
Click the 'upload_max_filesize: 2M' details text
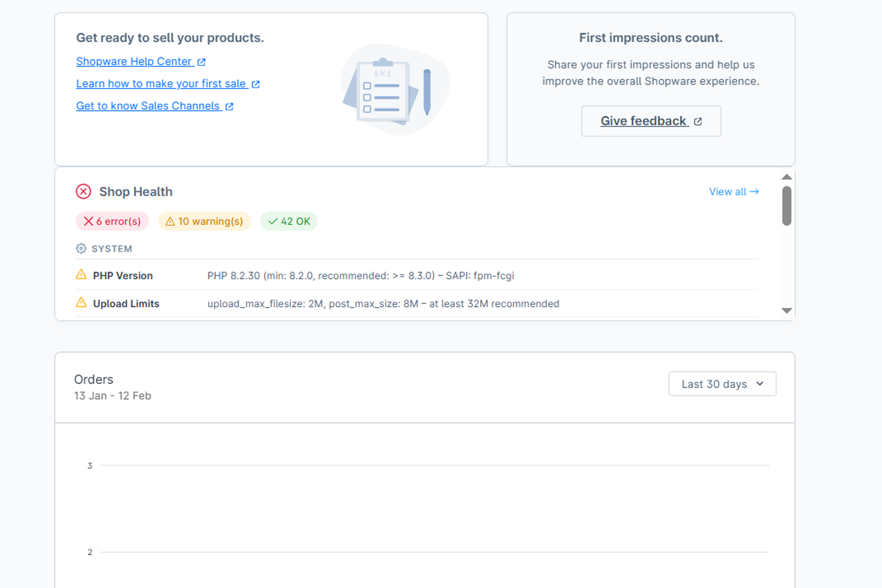tap(383, 304)
